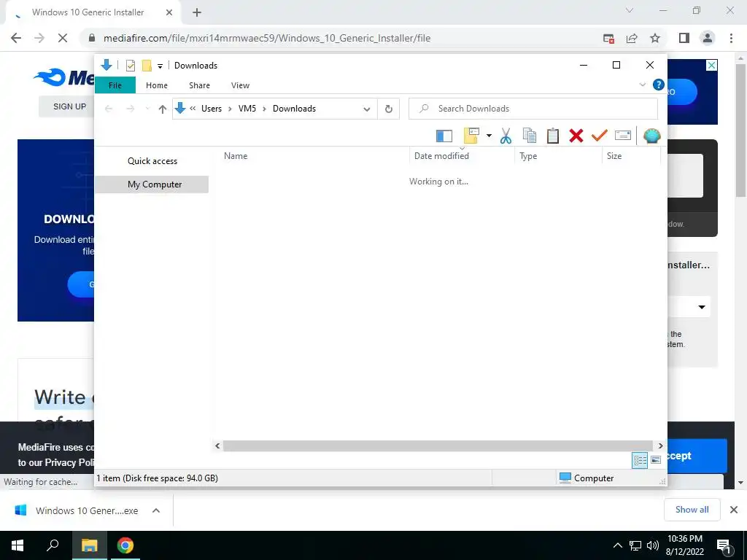Viewport: 747px width, 560px height.
Task: Select My Computer in navigation pane
Action: pyautogui.click(x=152, y=184)
